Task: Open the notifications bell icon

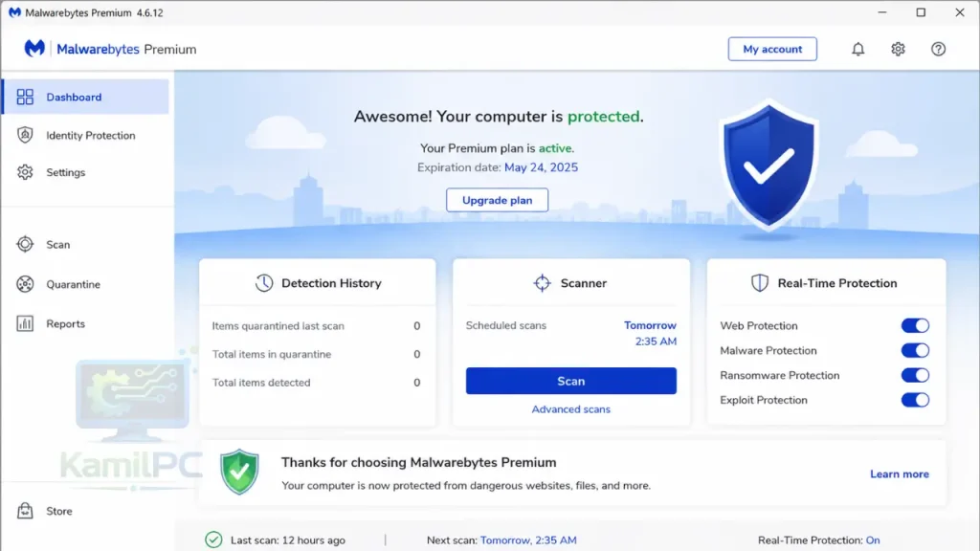Action: (858, 49)
